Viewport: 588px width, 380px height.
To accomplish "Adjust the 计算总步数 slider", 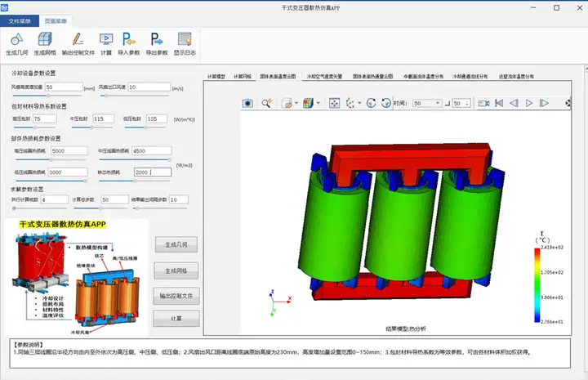I will click(100, 208).
